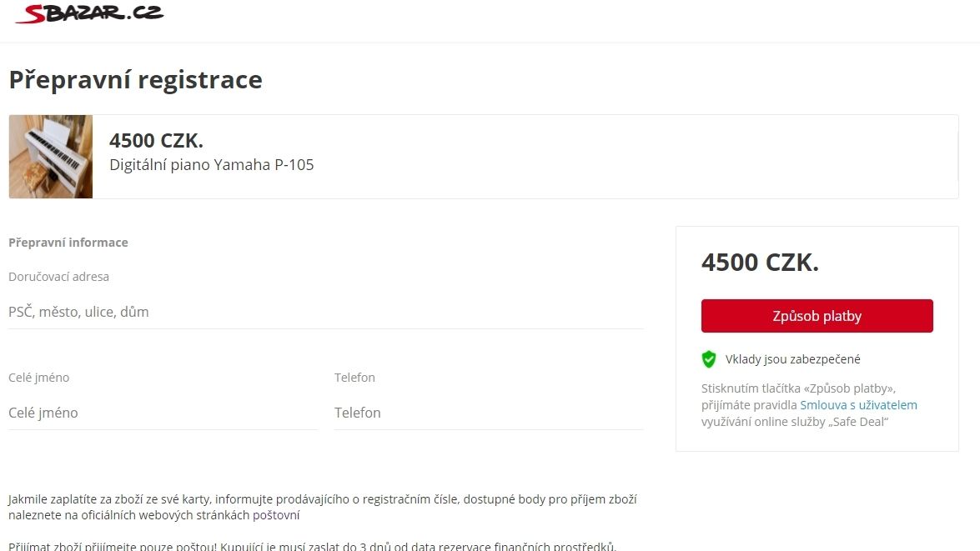This screenshot has width=980, height=551.
Task: Click the Safe Deal terms description text
Action: [x=809, y=405]
